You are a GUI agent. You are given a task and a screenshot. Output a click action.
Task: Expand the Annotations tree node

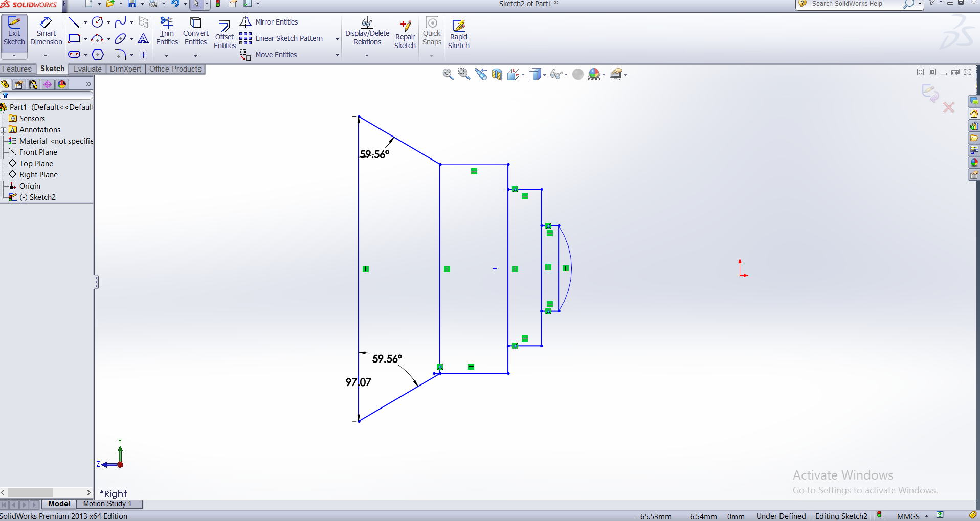pyautogui.click(x=3, y=130)
